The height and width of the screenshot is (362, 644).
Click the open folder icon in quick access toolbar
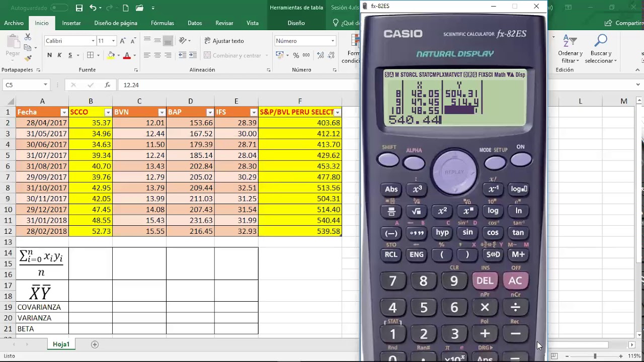coord(139,8)
